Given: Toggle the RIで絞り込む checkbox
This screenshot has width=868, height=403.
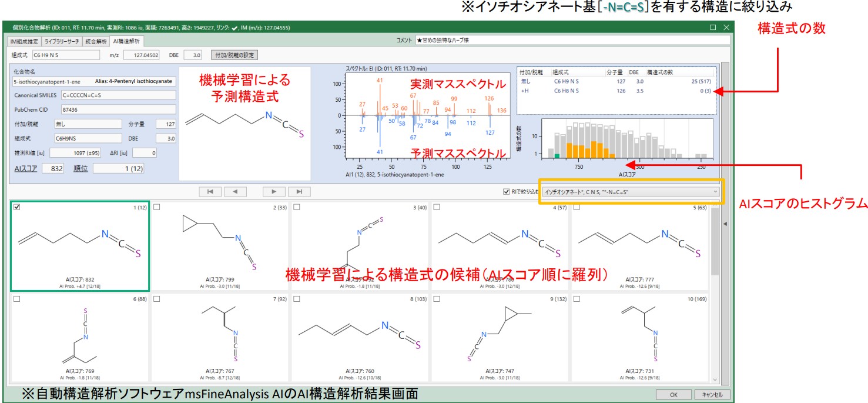Looking at the screenshot, I should (507, 192).
